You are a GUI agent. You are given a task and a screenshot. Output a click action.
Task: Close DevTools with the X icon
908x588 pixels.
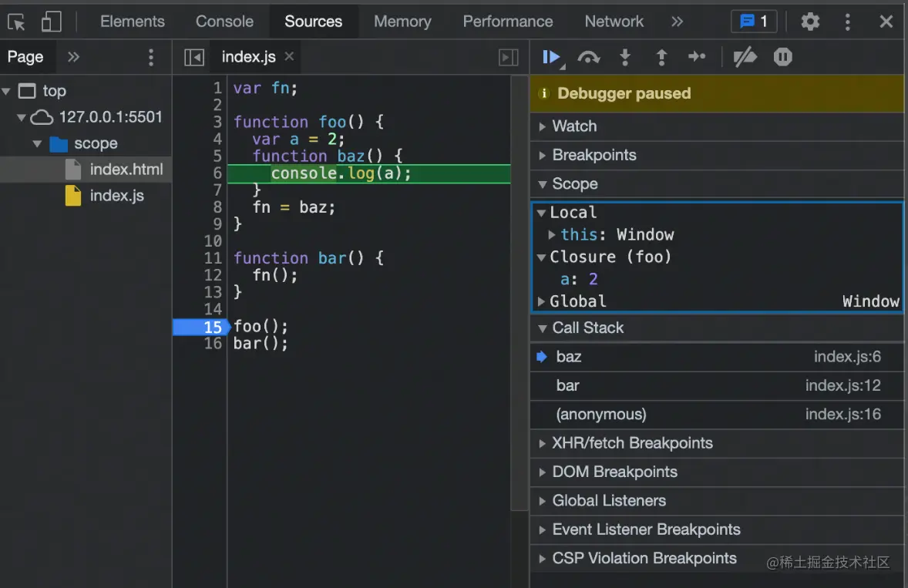tap(886, 22)
